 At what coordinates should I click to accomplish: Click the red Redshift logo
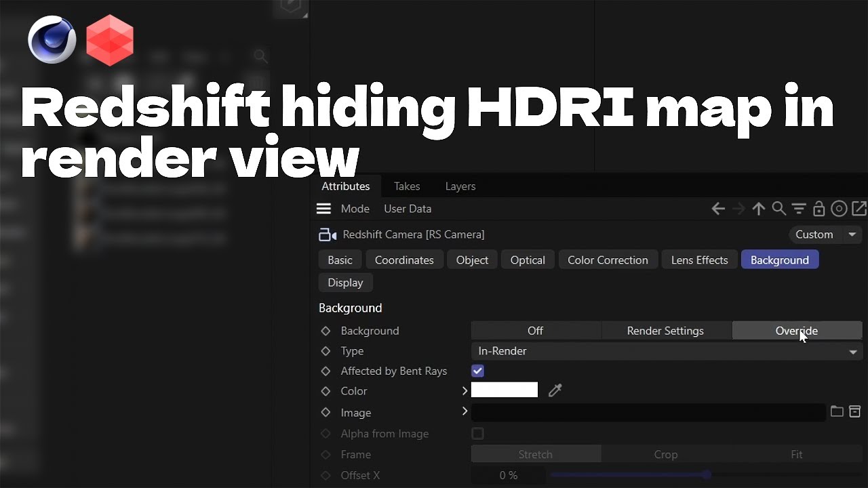click(x=110, y=40)
